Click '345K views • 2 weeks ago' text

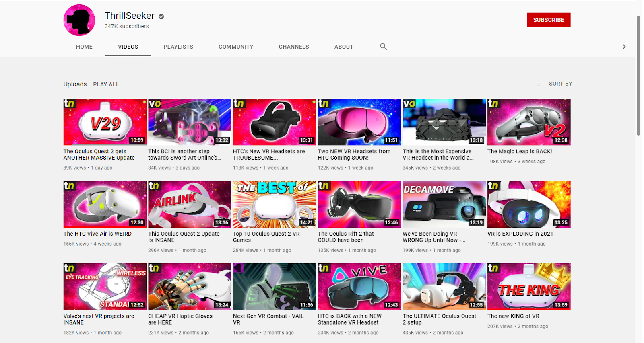pos(431,168)
